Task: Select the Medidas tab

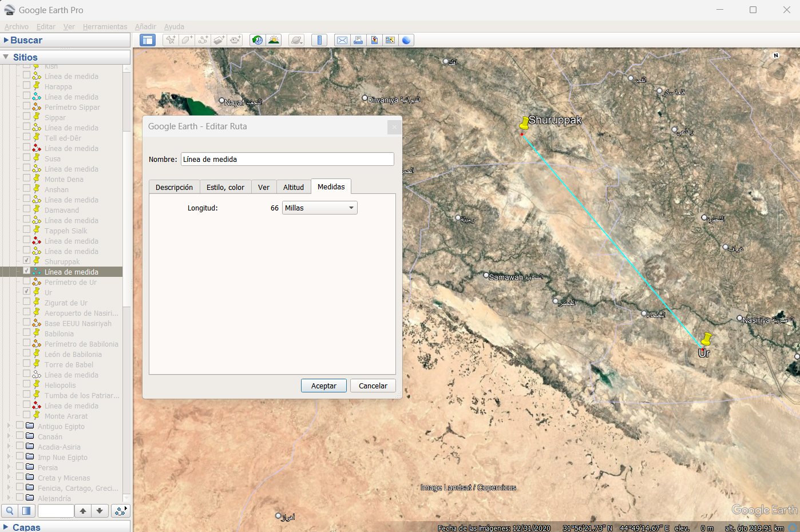Action: pyautogui.click(x=331, y=186)
